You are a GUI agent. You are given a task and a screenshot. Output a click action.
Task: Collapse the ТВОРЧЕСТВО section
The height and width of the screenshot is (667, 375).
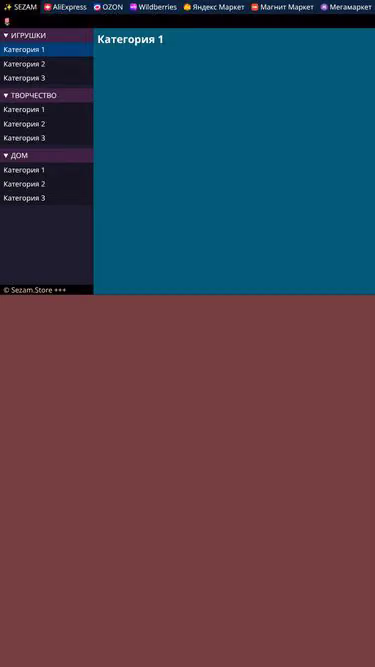47,95
